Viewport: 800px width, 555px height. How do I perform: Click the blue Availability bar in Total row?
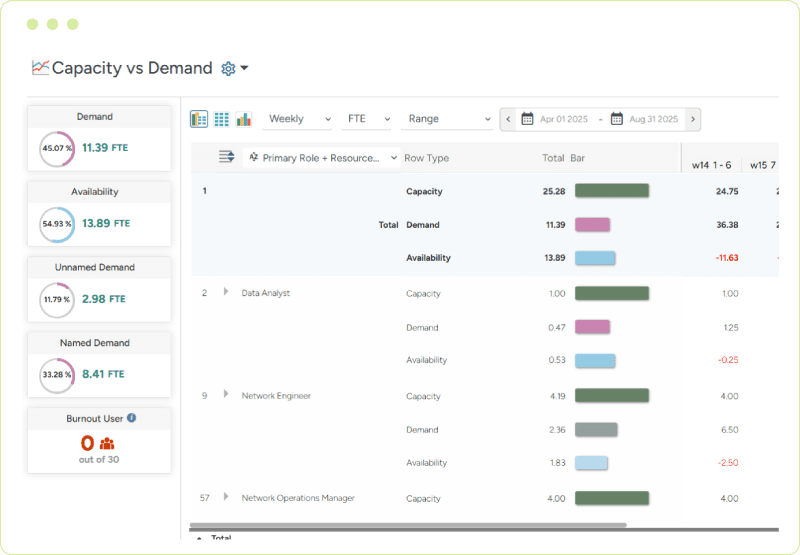(x=595, y=258)
